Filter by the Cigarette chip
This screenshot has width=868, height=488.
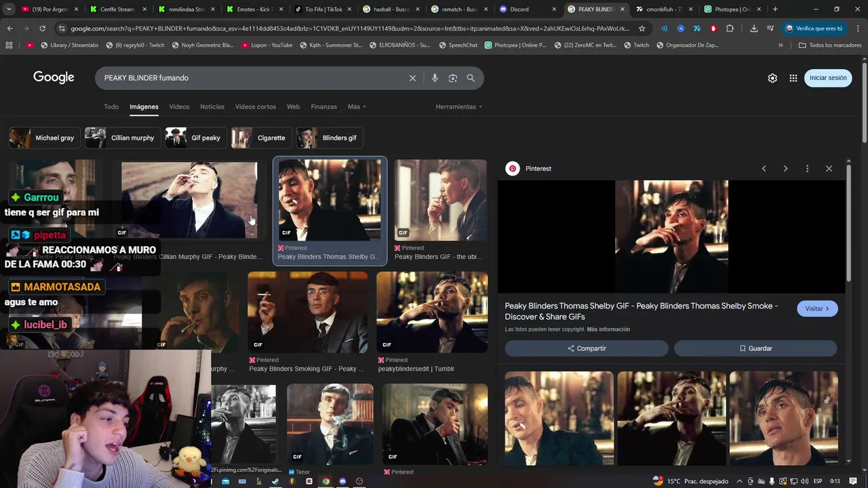261,138
